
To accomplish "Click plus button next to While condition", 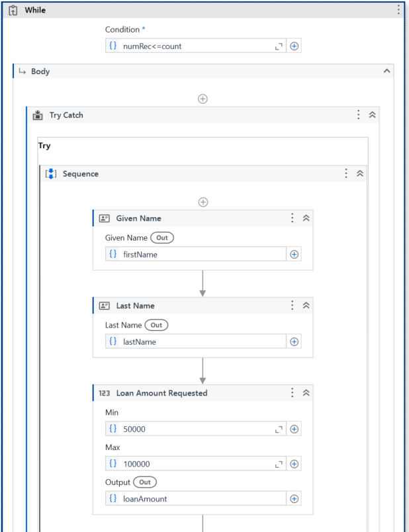I will [295, 46].
